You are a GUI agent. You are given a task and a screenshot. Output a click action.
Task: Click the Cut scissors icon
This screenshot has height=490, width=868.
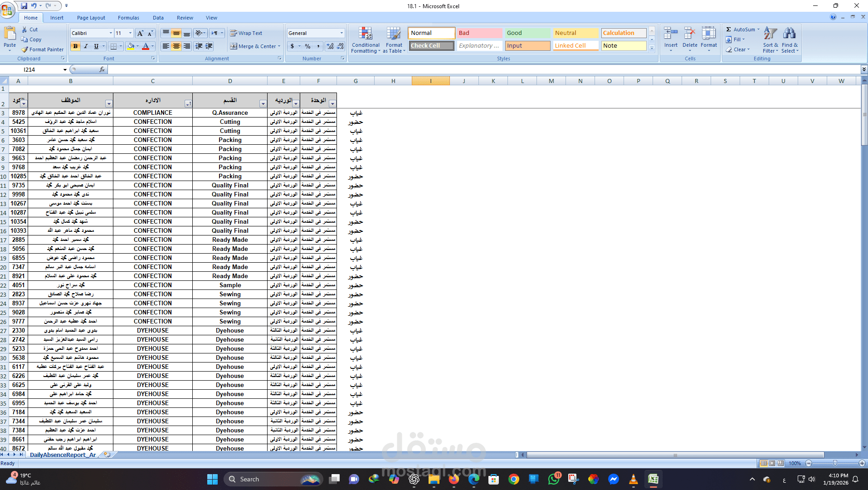click(x=24, y=29)
